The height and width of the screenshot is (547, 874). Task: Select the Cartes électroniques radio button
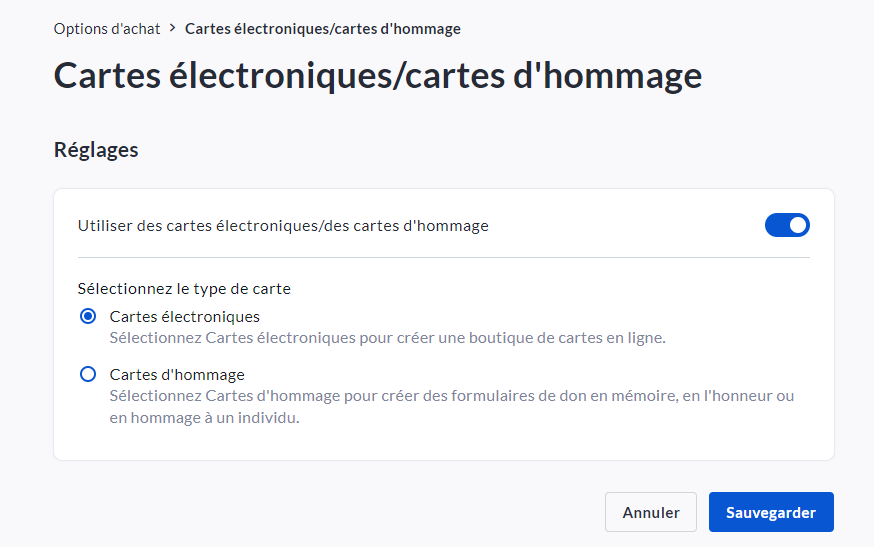88,316
